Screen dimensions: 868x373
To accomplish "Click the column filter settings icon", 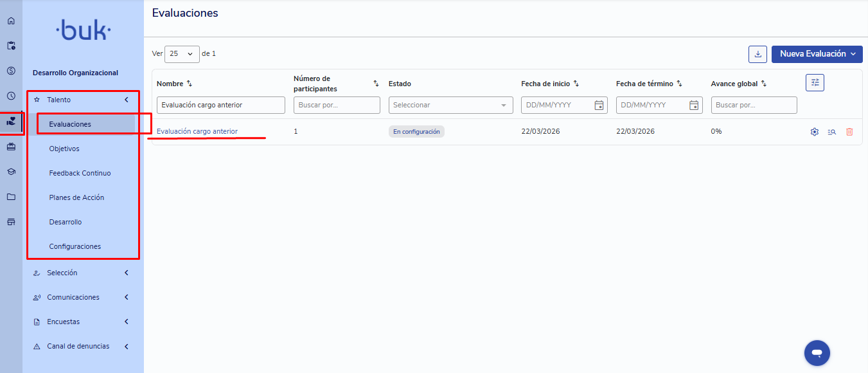I will coord(815,82).
